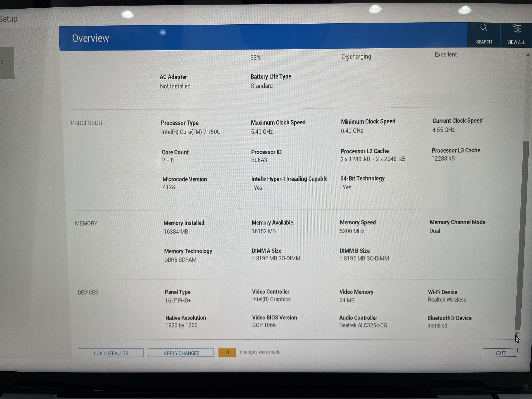Click the "Processor L3 Cache" label

tap(456, 150)
